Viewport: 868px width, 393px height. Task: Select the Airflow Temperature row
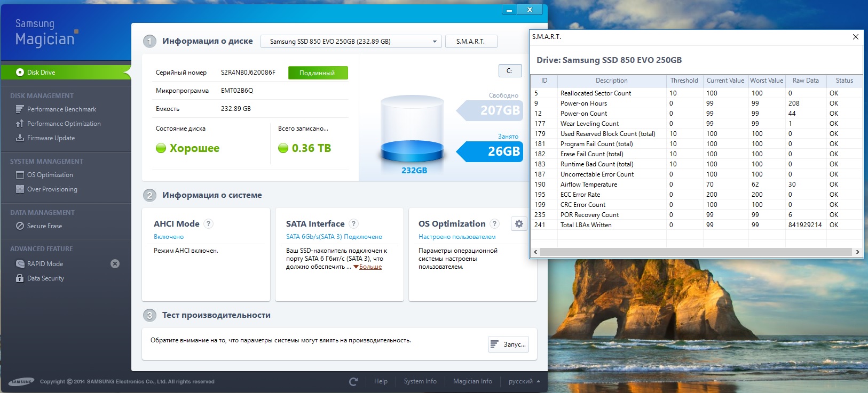697,185
